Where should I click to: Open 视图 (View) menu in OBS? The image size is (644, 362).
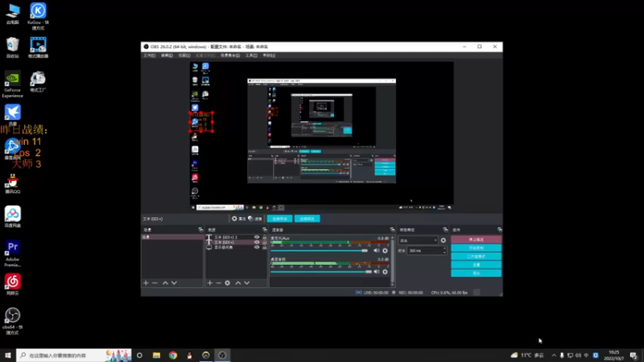184,56
